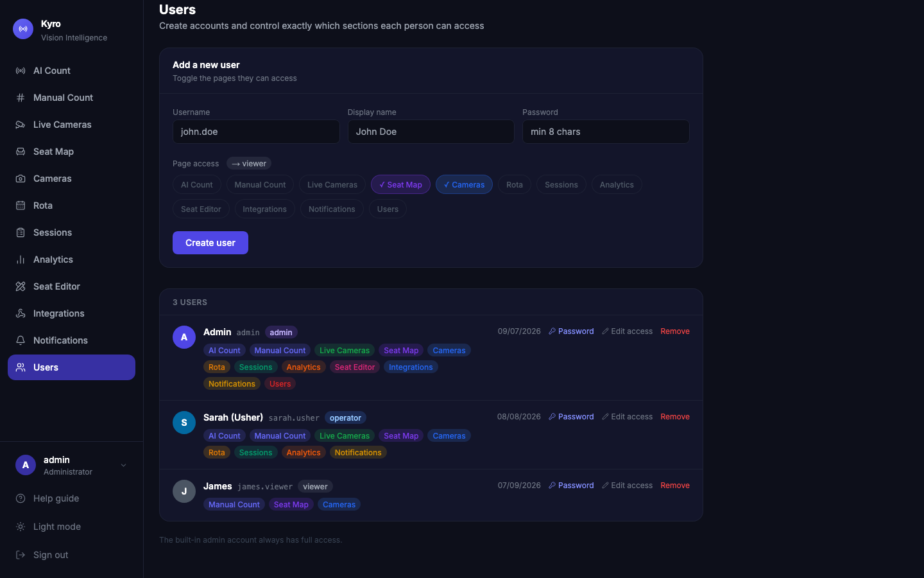This screenshot has width=924, height=578.
Task: Click the Help guide question icon
Action: pyautogui.click(x=21, y=498)
